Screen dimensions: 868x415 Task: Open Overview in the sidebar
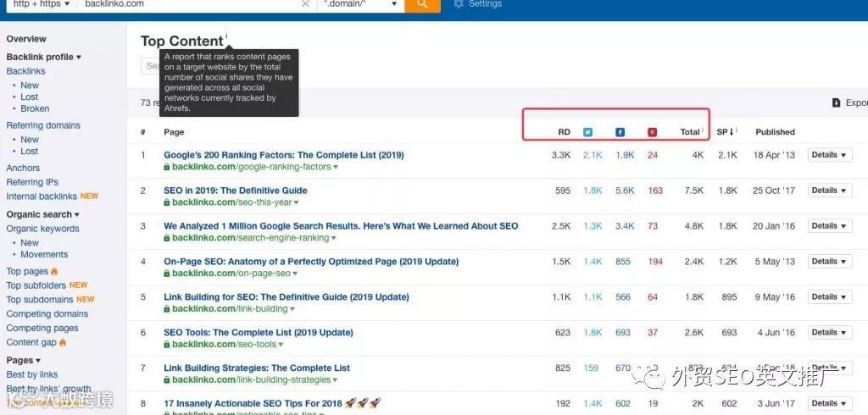coord(26,39)
